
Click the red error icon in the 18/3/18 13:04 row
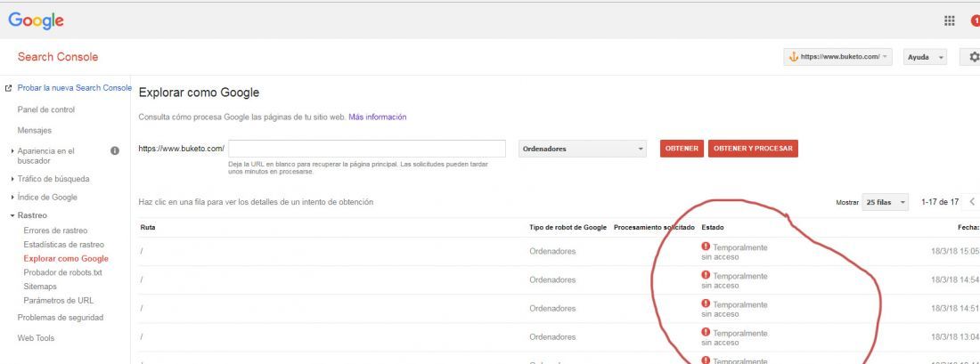click(706, 332)
